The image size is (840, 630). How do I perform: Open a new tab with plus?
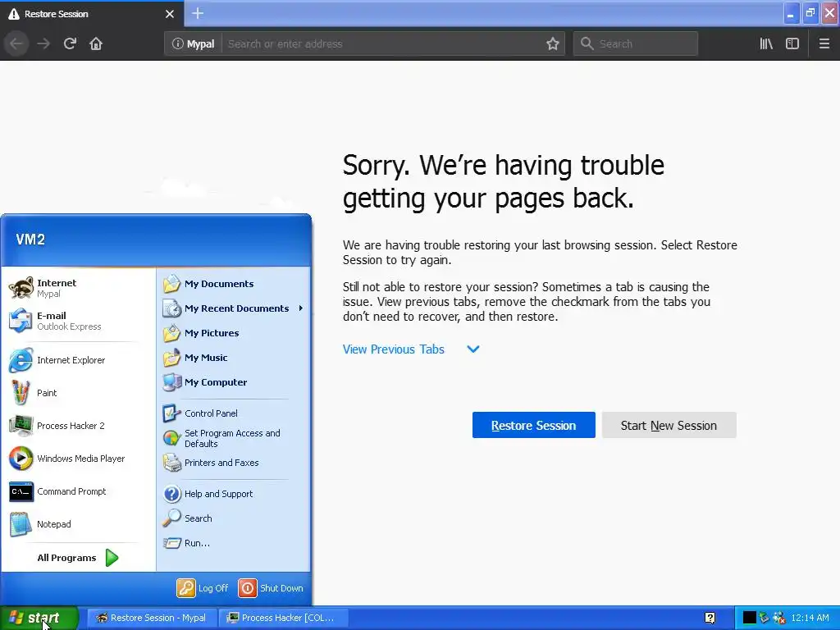tap(198, 13)
